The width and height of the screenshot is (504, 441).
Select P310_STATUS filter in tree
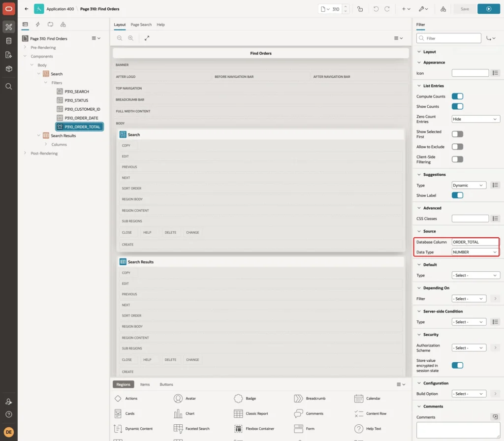tap(76, 100)
